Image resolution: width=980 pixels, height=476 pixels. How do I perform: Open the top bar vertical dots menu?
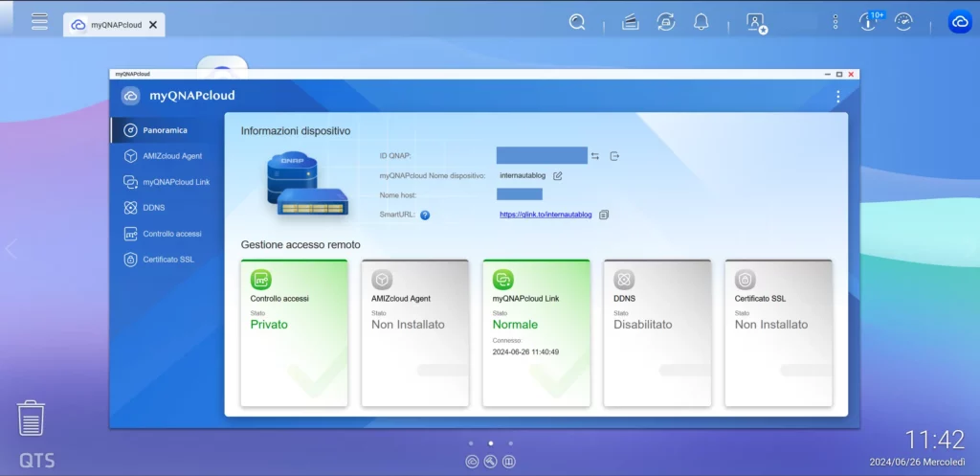[835, 22]
